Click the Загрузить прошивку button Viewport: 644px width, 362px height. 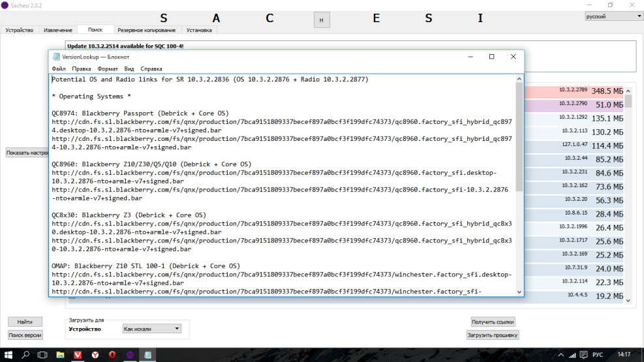(493, 335)
